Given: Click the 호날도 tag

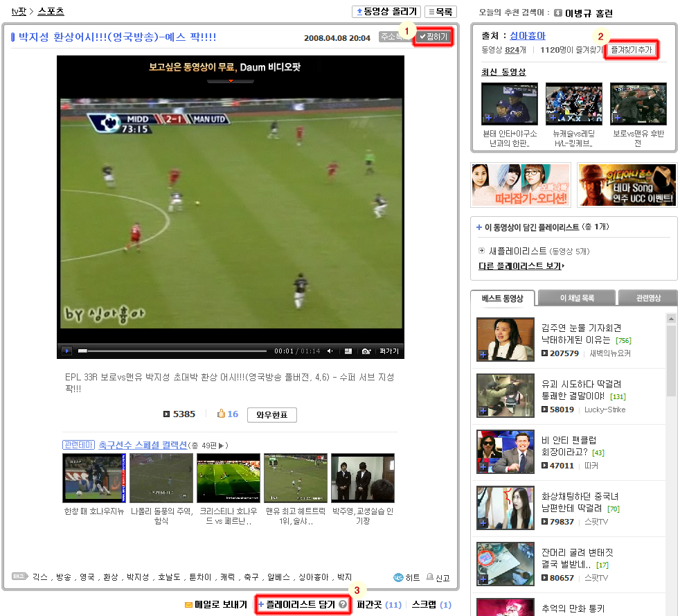Looking at the screenshot, I should coord(169,577).
